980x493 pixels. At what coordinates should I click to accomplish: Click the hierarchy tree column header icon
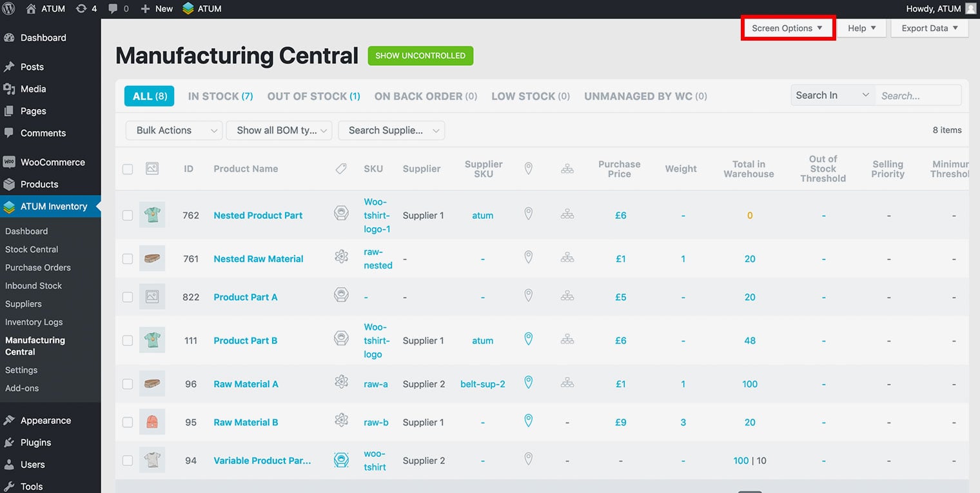[x=567, y=168]
